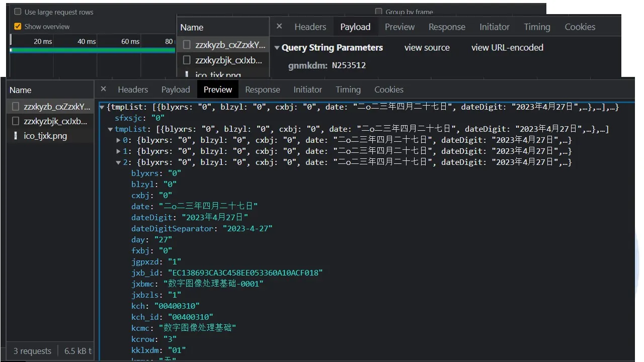Toggle the Use large request rows checkbox

point(18,12)
